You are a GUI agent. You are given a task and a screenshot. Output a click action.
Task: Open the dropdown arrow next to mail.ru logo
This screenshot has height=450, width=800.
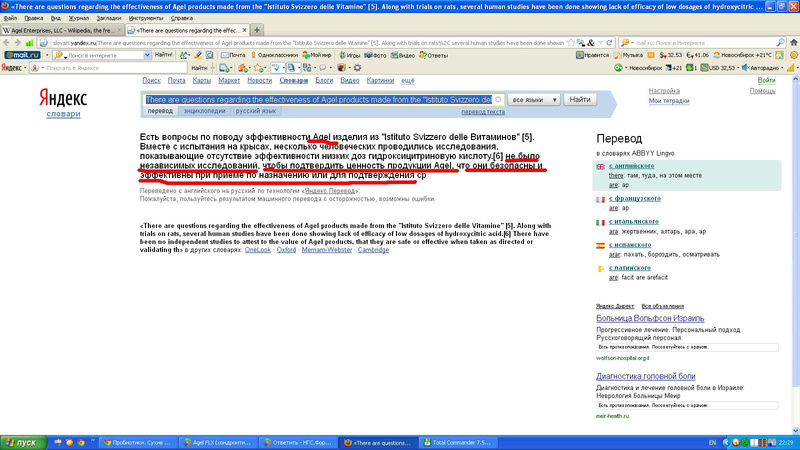click(x=46, y=55)
